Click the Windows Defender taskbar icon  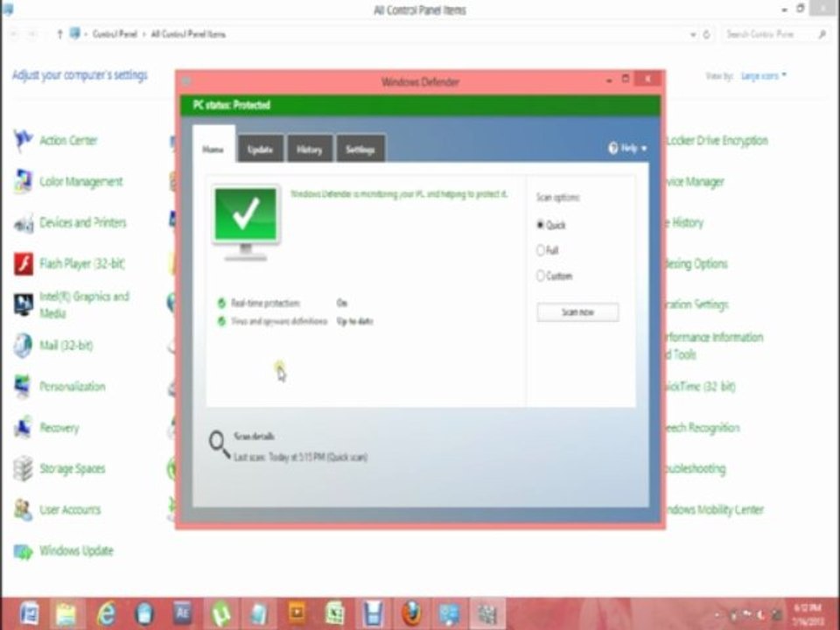pos(487,614)
